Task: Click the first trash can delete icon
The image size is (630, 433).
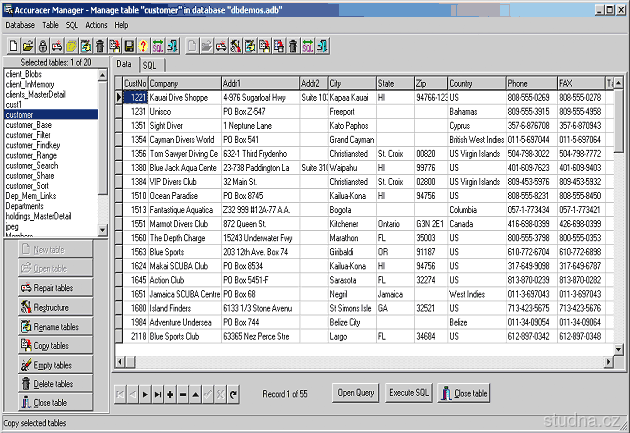Action: coord(100,45)
